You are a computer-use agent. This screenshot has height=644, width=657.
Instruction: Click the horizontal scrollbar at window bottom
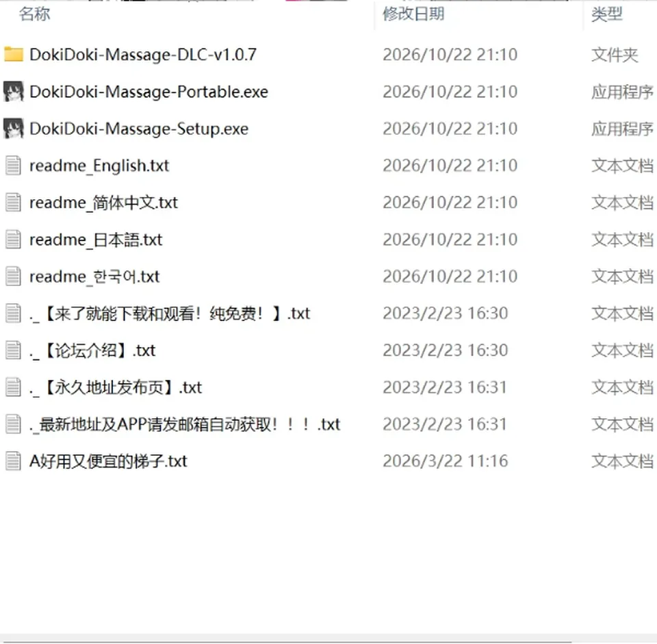[328, 639]
